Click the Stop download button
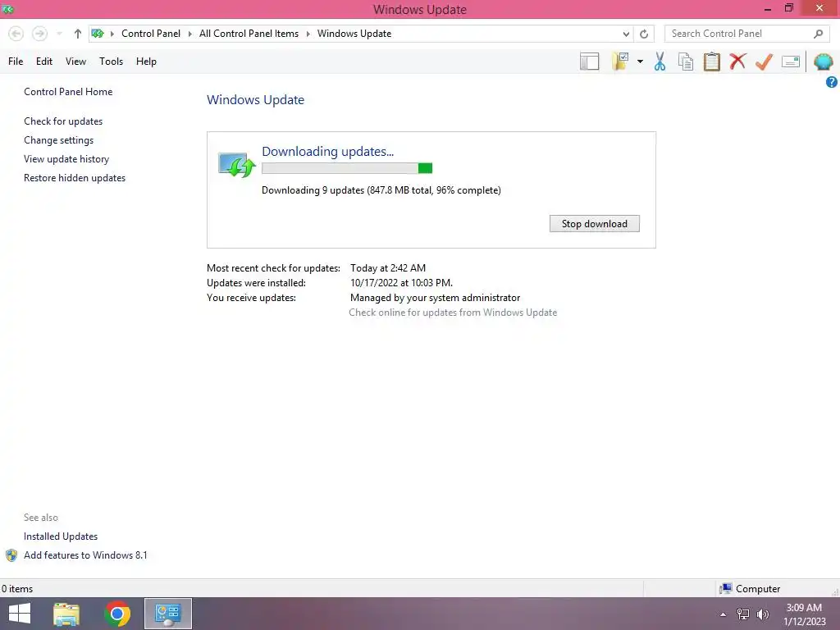This screenshot has width=840, height=630. click(595, 224)
